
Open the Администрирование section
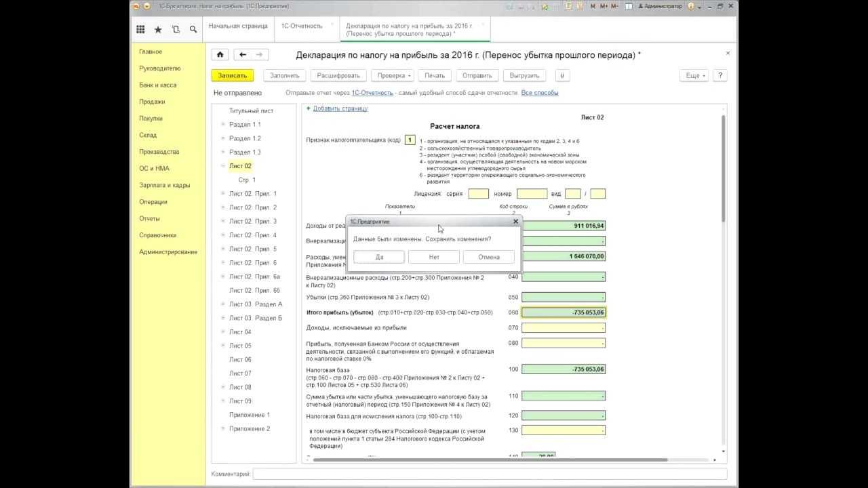click(x=168, y=251)
